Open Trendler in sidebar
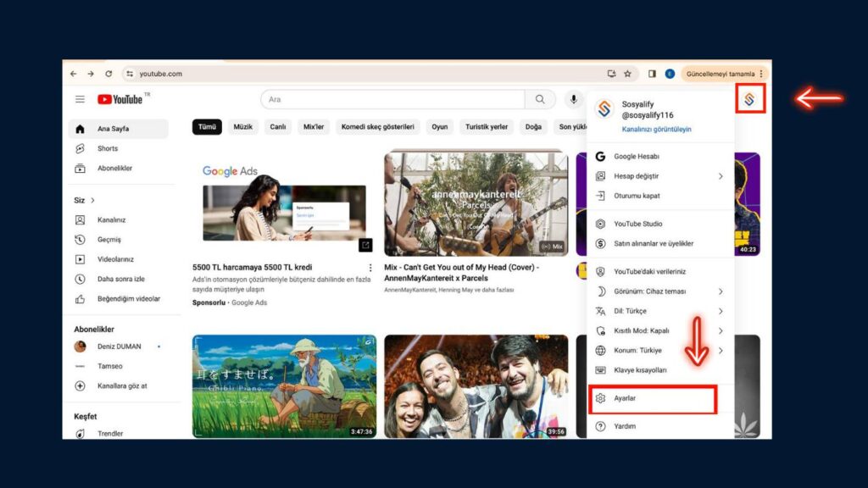The width and height of the screenshot is (868, 488). point(119,433)
